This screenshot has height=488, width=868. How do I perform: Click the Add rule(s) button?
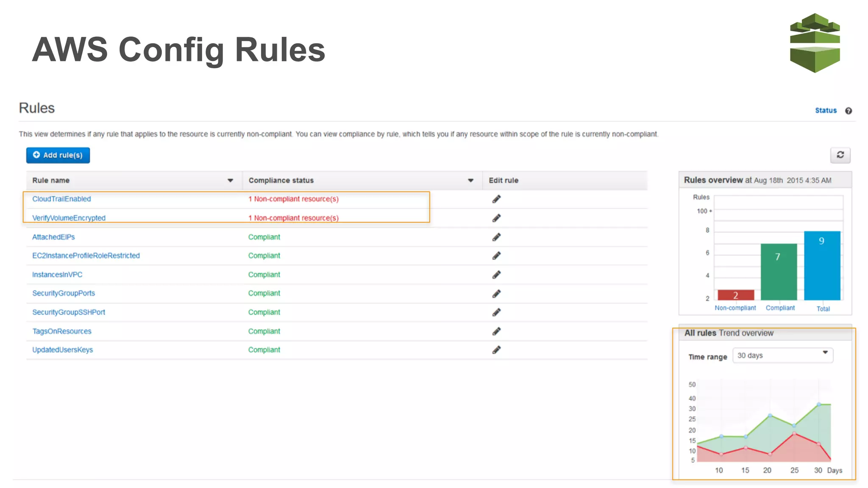58,155
